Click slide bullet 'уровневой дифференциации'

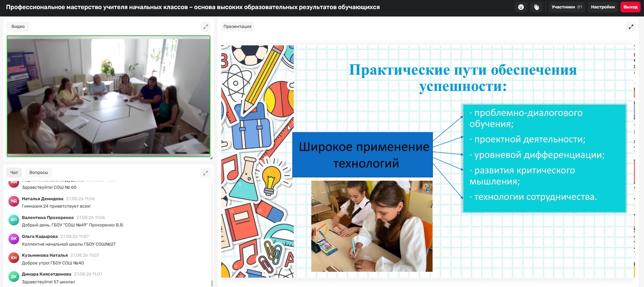tap(537, 155)
